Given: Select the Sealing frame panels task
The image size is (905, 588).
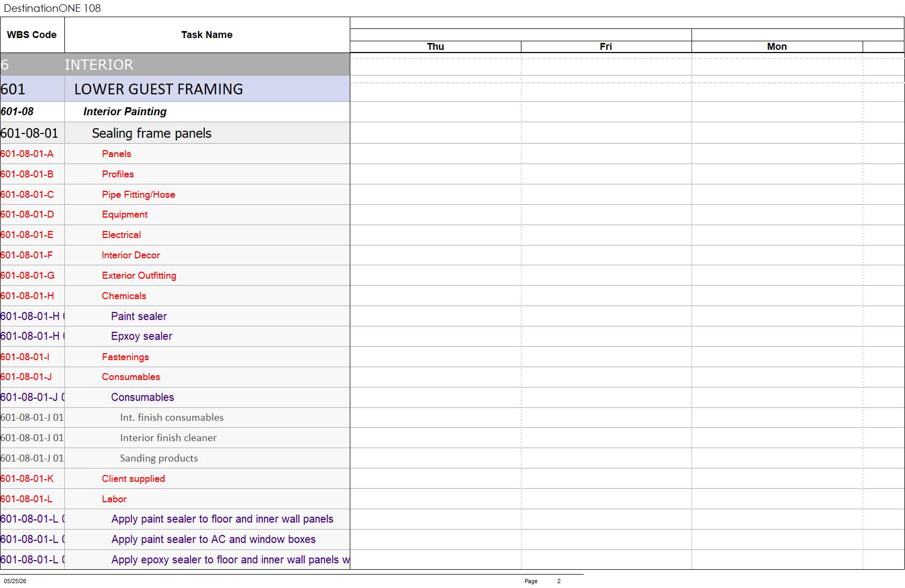Looking at the screenshot, I should pyautogui.click(x=152, y=133).
